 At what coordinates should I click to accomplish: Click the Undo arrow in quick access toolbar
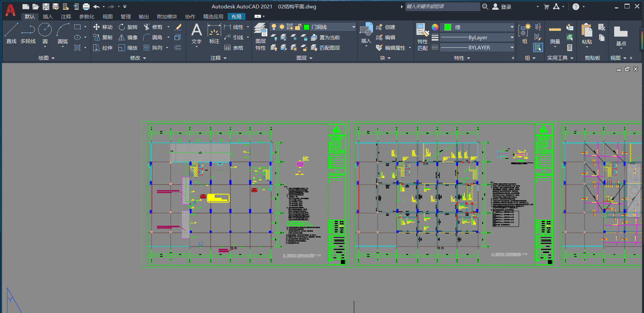[x=96, y=6]
